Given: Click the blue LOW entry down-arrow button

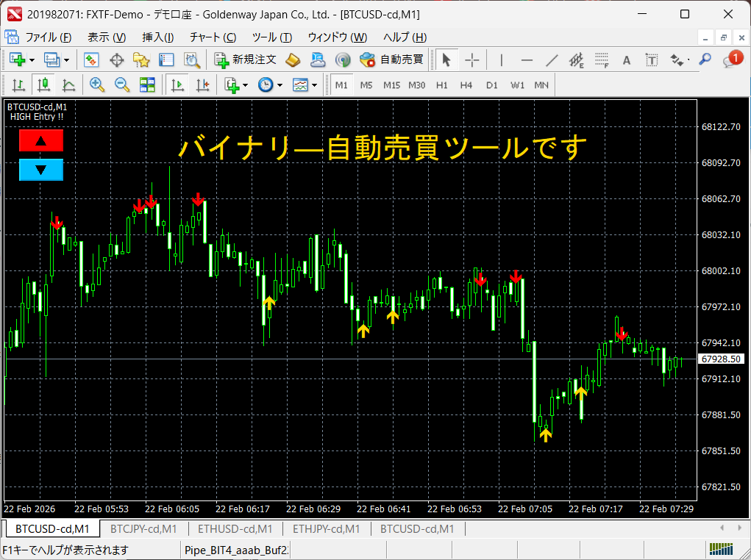Looking at the screenshot, I should tap(41, 170).
